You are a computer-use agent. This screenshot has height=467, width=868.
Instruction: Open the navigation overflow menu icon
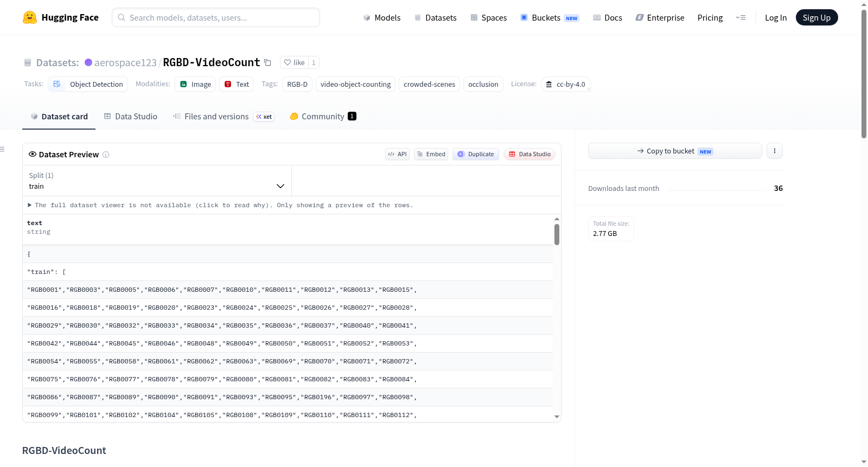click(741, 17)
